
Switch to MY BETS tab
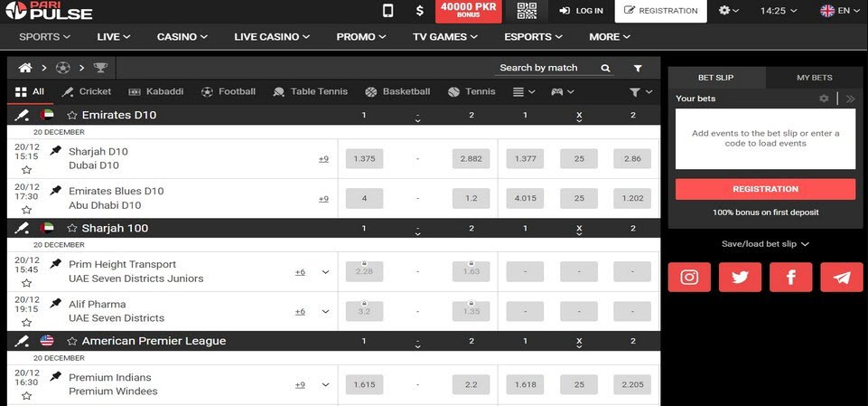815,78
